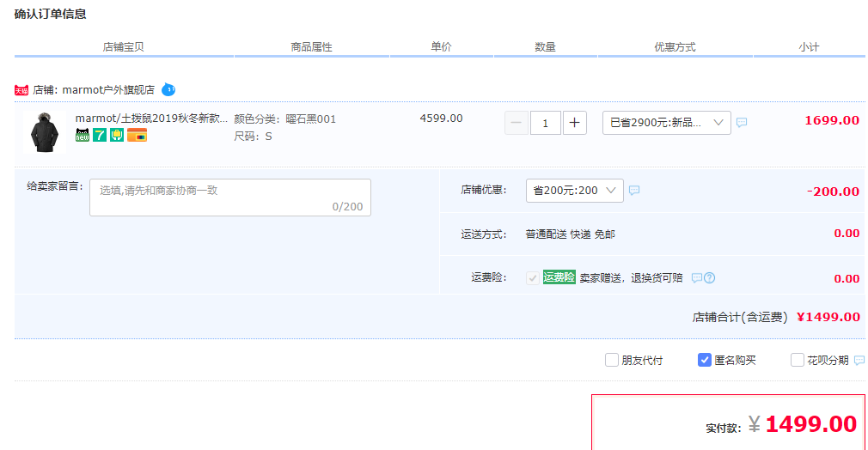The image size is (868, 450).
Task: Click the 单价 column header
Action: [441, 47]
